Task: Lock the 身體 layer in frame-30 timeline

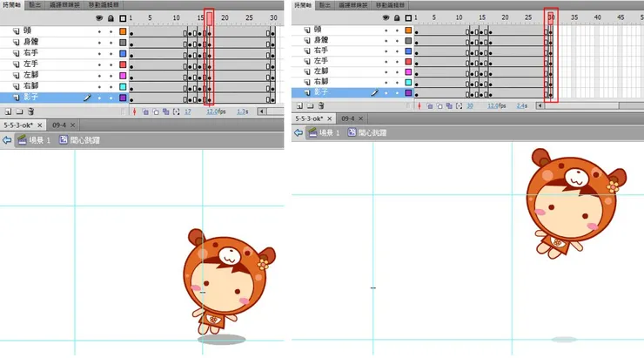Action: 397,40
